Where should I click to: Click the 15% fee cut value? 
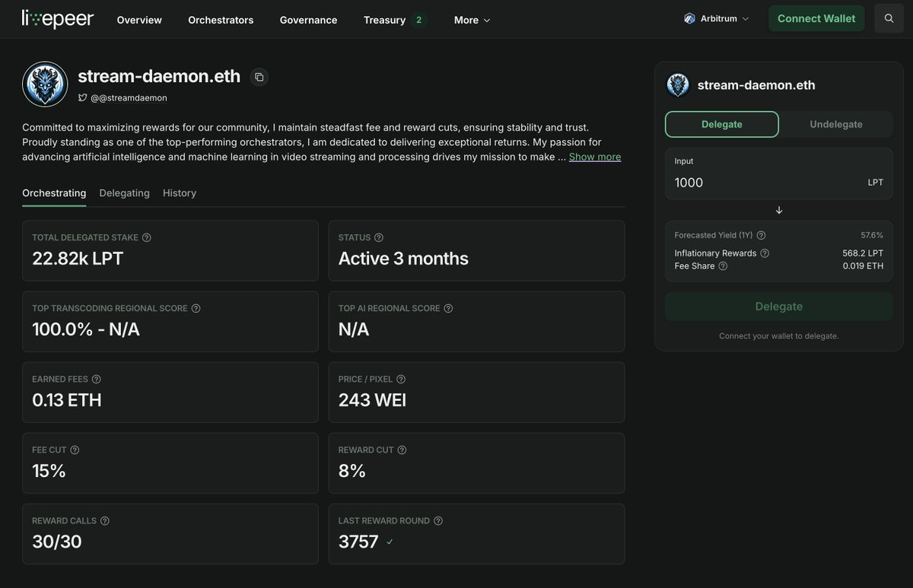click(x=49, y=471)
